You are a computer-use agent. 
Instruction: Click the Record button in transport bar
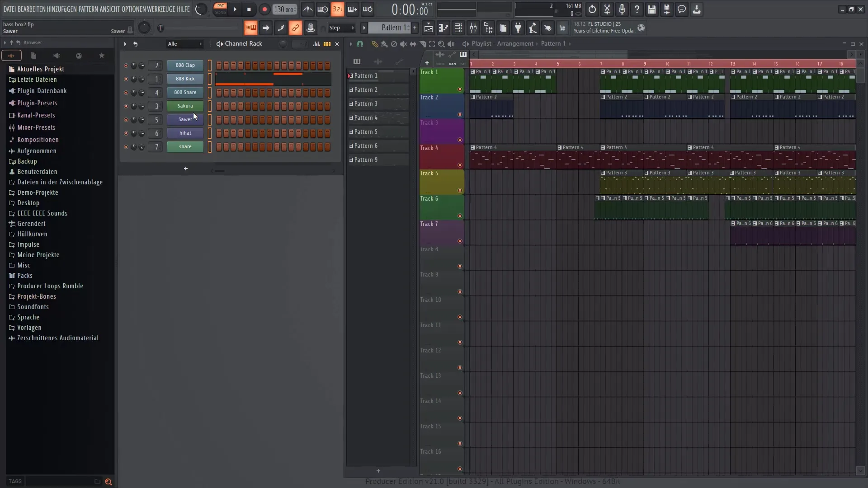(x=264, y=9)
